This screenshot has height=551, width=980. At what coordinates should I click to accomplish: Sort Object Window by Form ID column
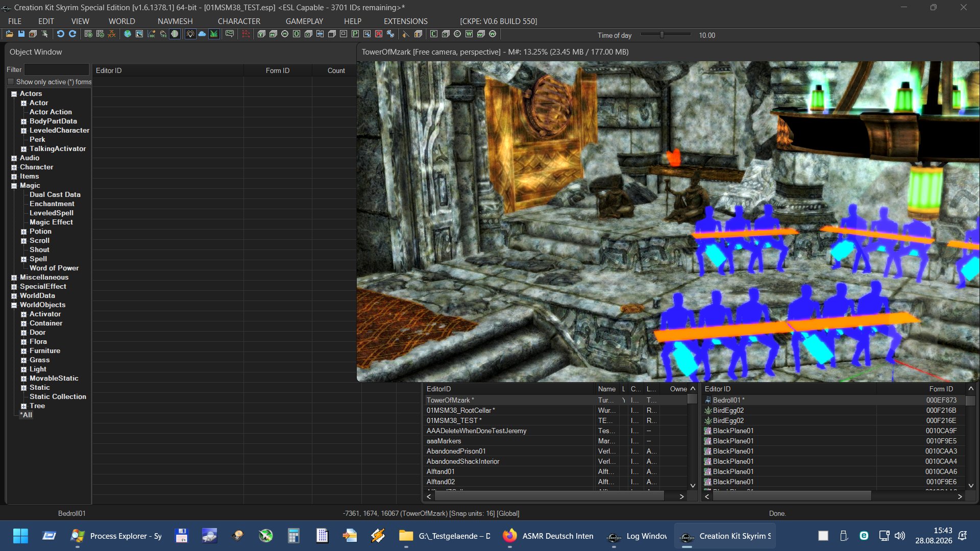278,70
